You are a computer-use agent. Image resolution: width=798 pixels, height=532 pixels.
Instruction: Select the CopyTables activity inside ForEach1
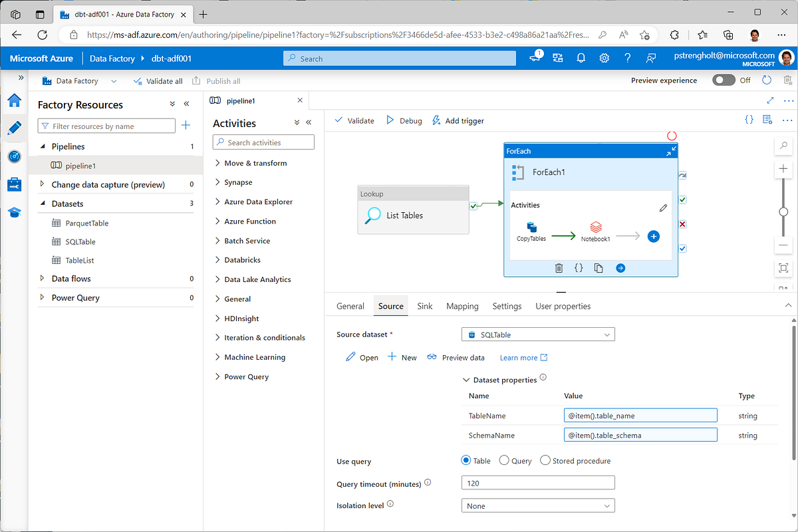point(531,234)
